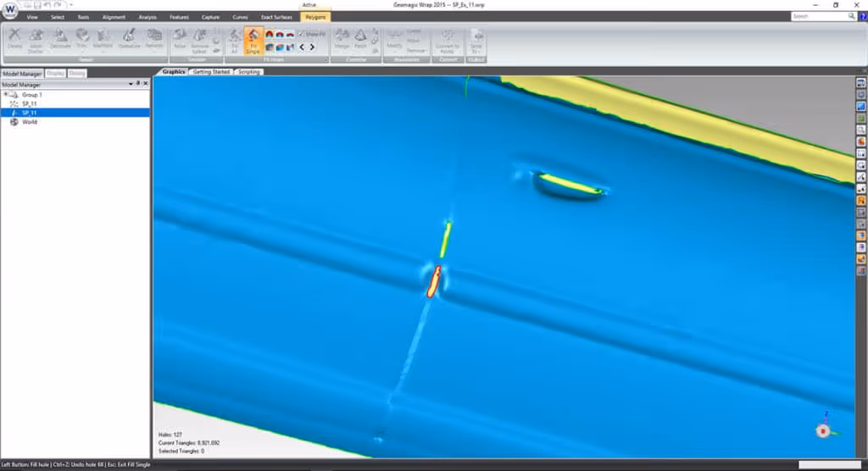This screenshot has width=868, height=471.
Task: Switch to the Curves ribbon tab
Action: pyautogui.click(x=240, y=17)
